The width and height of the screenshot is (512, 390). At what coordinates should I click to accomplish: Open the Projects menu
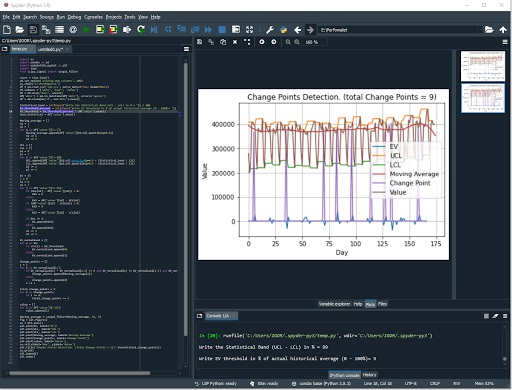pos(114,17)
